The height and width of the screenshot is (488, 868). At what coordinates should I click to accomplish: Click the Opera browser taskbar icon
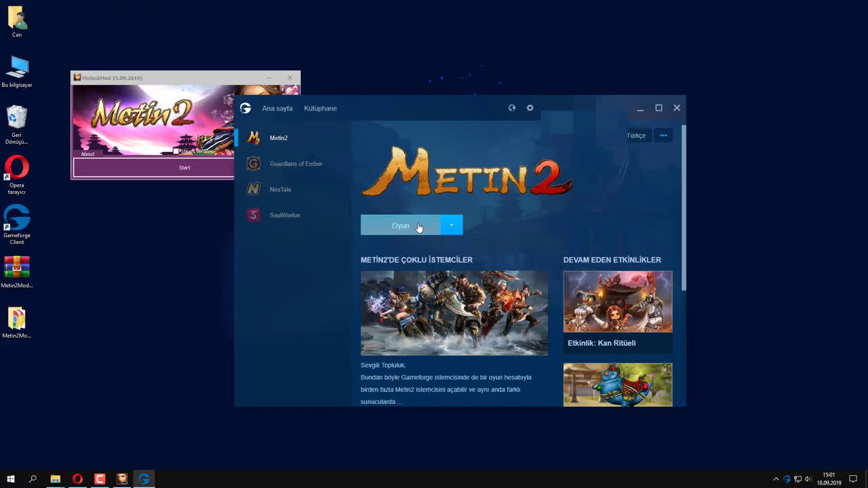(77, 479)
